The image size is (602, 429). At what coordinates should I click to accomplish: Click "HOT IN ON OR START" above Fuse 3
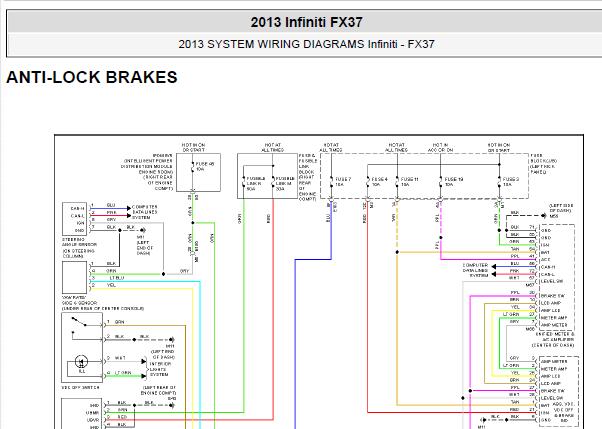click(x=499, y=147)
